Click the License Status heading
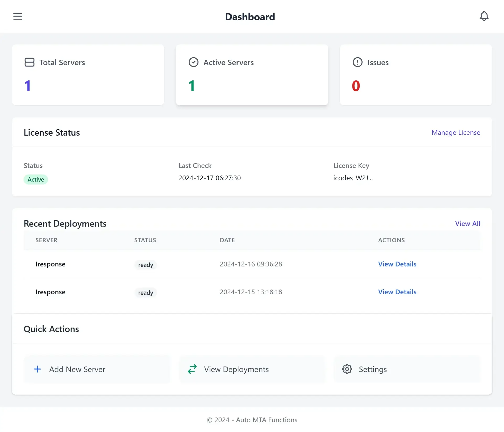This screenshot has height=432, width=504. pyautogui.click(x=52, y=133)
